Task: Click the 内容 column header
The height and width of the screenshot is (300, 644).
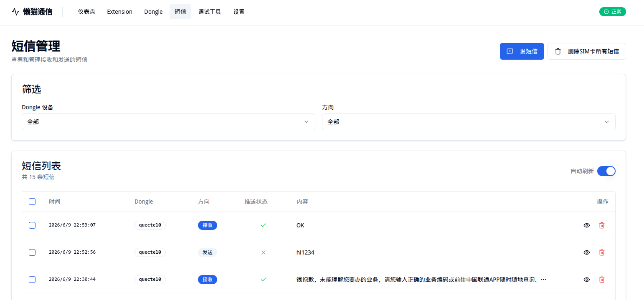Action: point(302,202)
